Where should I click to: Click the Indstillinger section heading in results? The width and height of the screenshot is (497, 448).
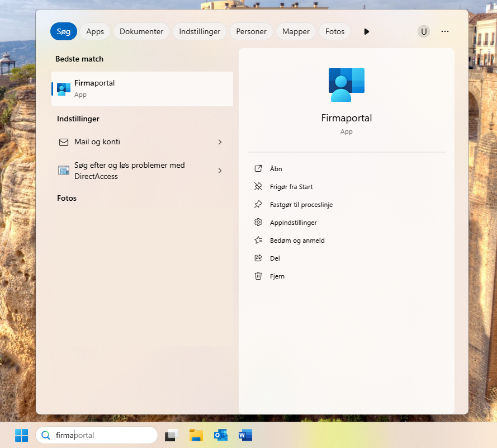click(78, 119)
